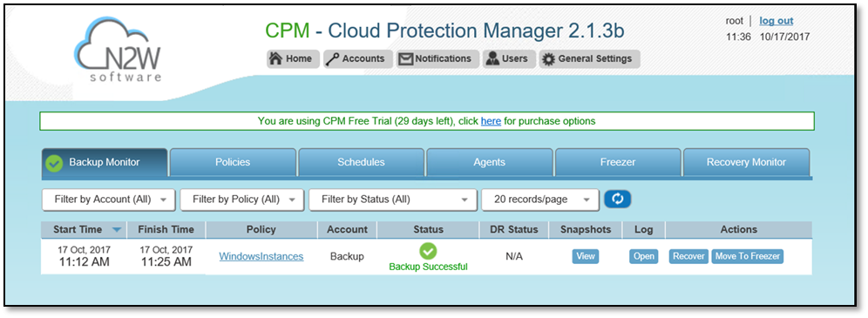Open the Agents tab
This screenshot has height=318, width=868.
490,163
